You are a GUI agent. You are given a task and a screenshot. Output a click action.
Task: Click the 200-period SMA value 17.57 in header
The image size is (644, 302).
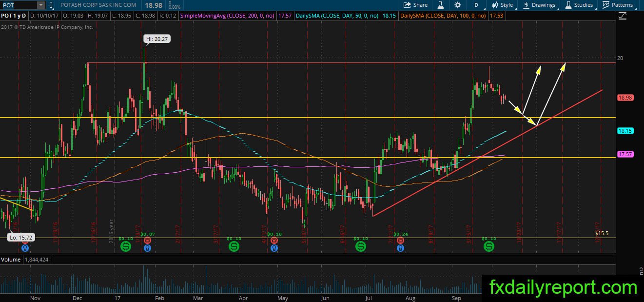click(x=285, y=16)
